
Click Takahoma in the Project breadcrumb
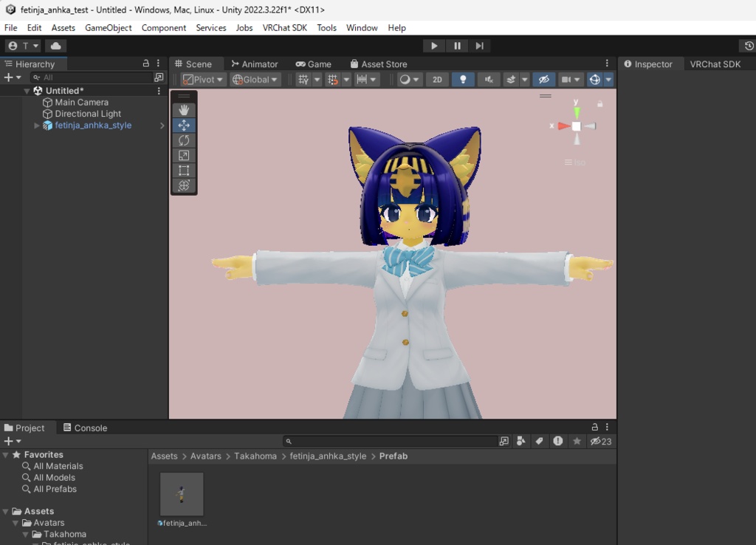point(255,456)
